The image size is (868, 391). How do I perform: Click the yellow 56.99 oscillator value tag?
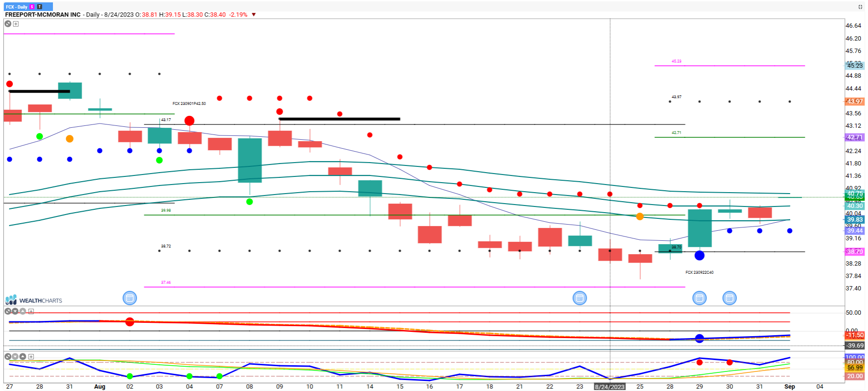tap(855, 368)
